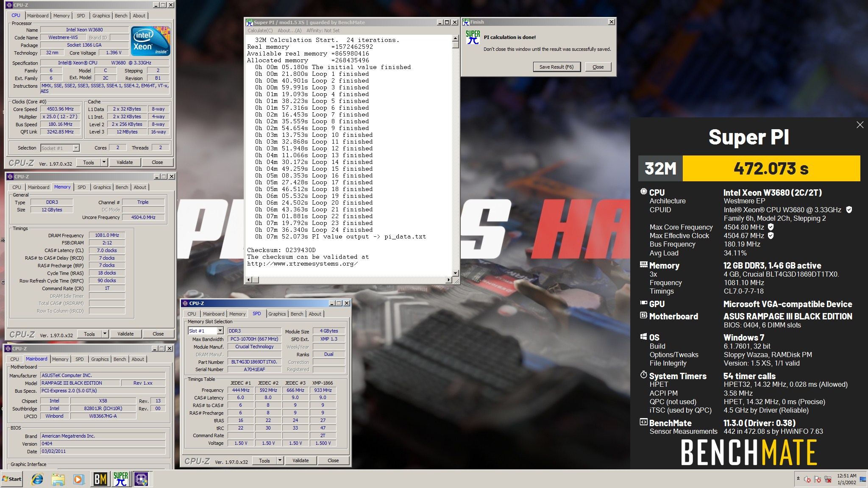The image size is (868, 488).
Task: Open Windows Explorer folder icon in taskbar
Action: 58,479
